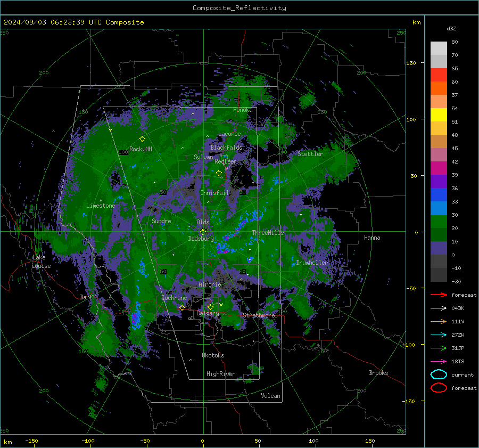479x448 pixels.
Task: Click the Sundre city label
Action: [161, 221]
